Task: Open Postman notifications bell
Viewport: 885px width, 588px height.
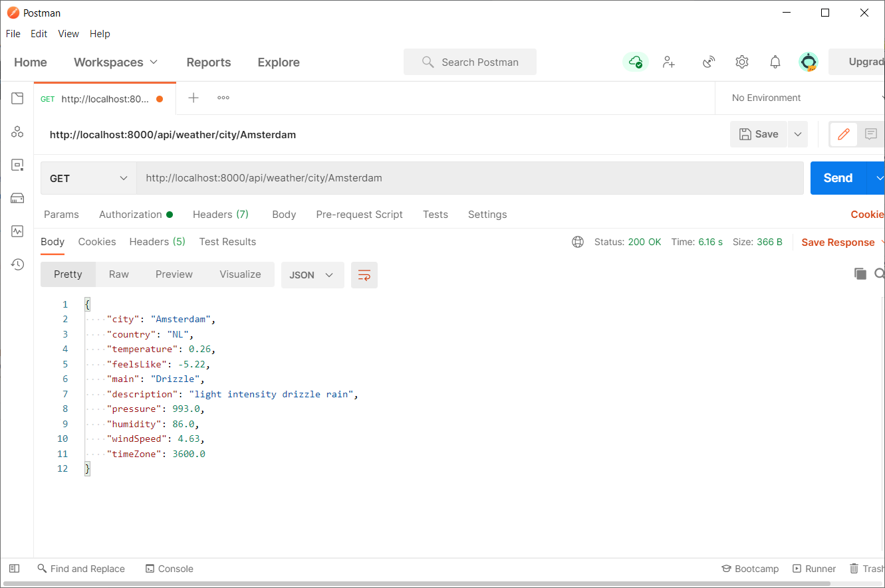Action: tap(775, 62)
